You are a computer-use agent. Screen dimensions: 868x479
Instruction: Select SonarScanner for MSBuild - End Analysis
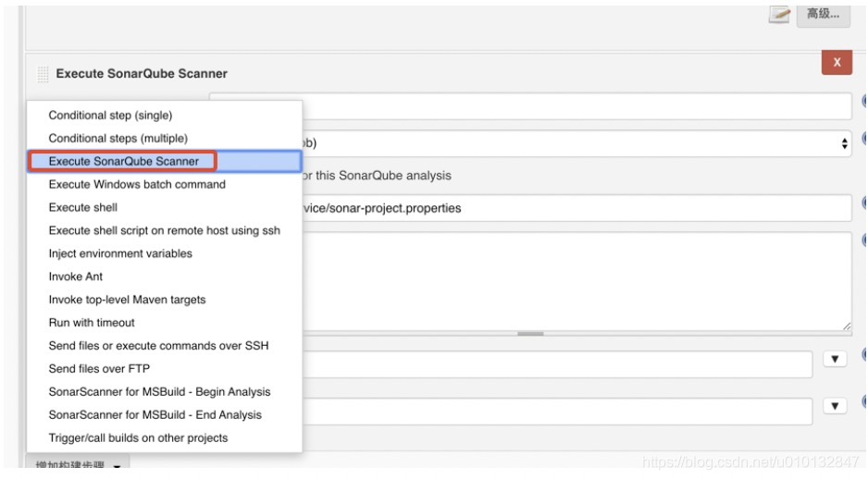point(165,415)
